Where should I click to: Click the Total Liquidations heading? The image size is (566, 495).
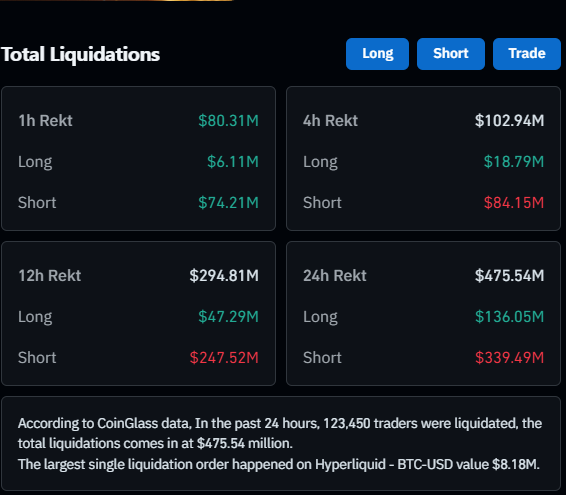80,55
